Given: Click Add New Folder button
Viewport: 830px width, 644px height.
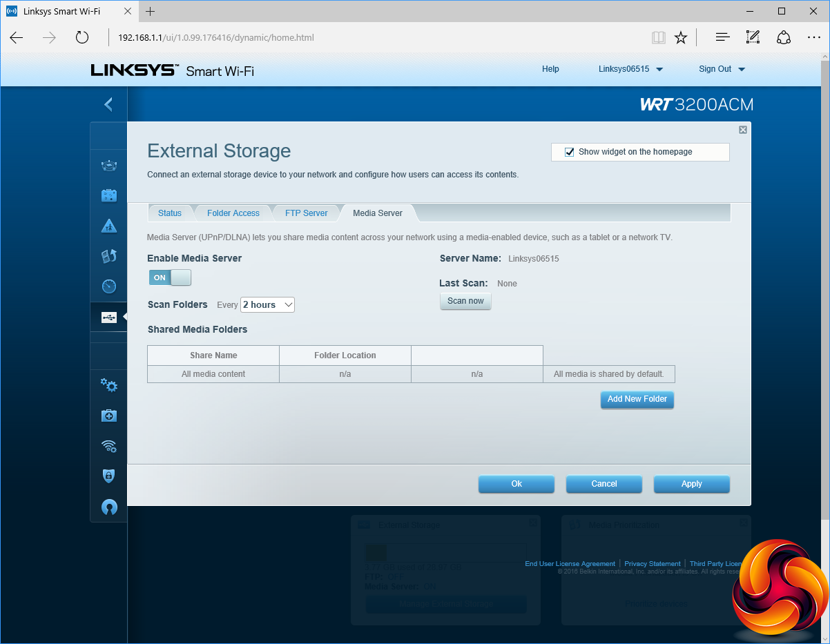Looking at the screenshot, I should 637,399.
